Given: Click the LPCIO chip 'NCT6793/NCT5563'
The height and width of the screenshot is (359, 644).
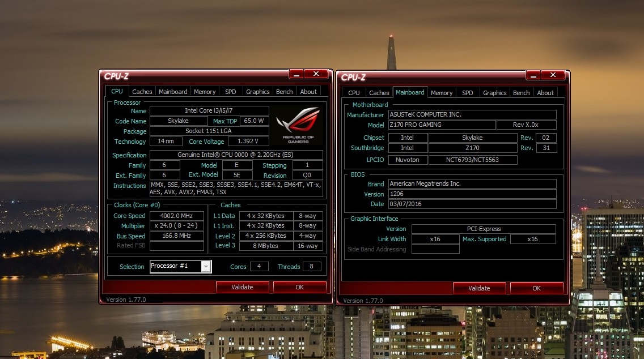Looking at the screenshot, I should [473, 160].
